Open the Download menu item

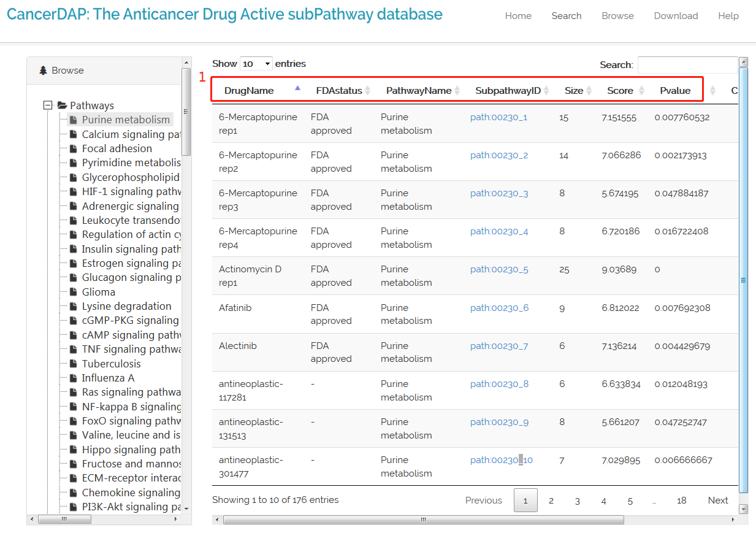tap(676, 16)
